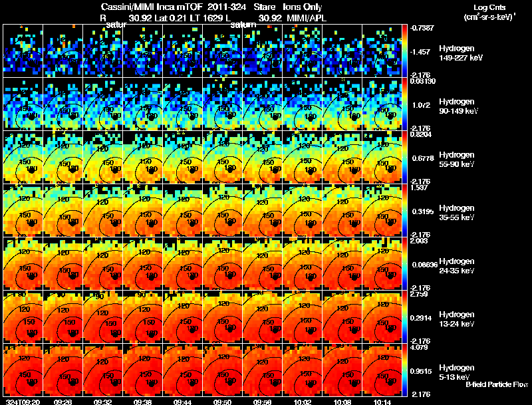Click the 09:26 time label

pyautogui.click(x=63, y=402)
